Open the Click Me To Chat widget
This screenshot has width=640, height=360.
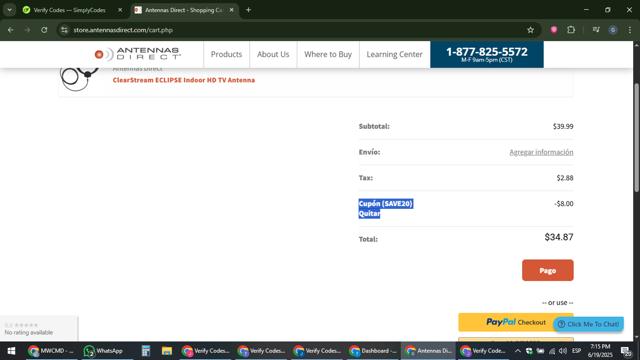click(589, 324)
